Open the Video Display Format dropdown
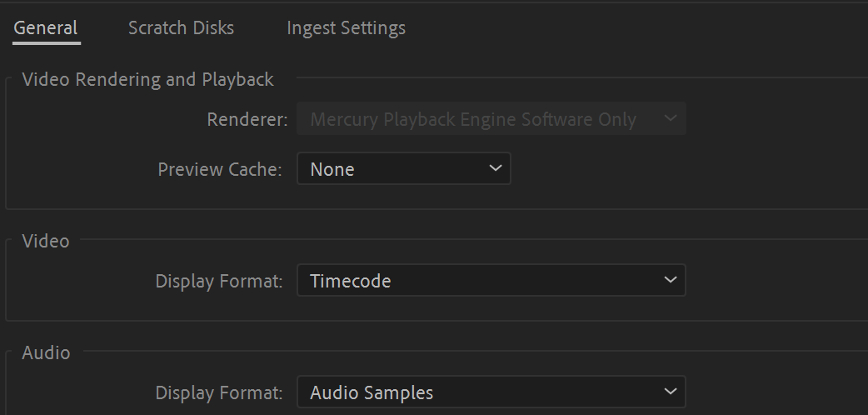 [x=491, y=281]
